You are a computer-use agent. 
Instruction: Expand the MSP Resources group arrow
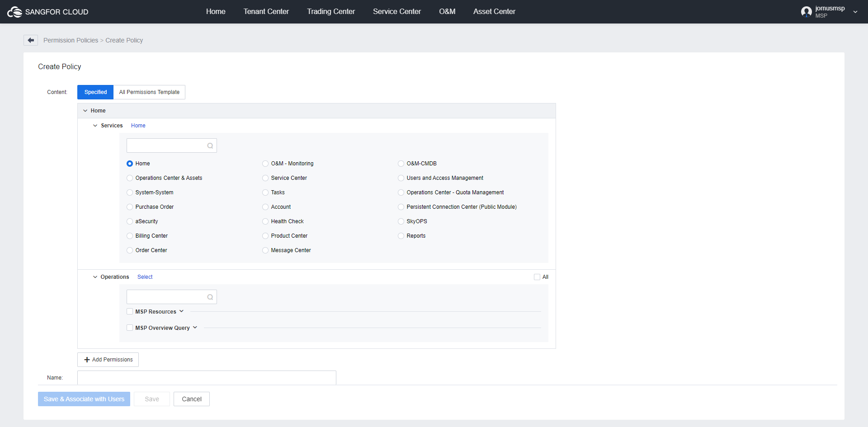coord(181,311)
